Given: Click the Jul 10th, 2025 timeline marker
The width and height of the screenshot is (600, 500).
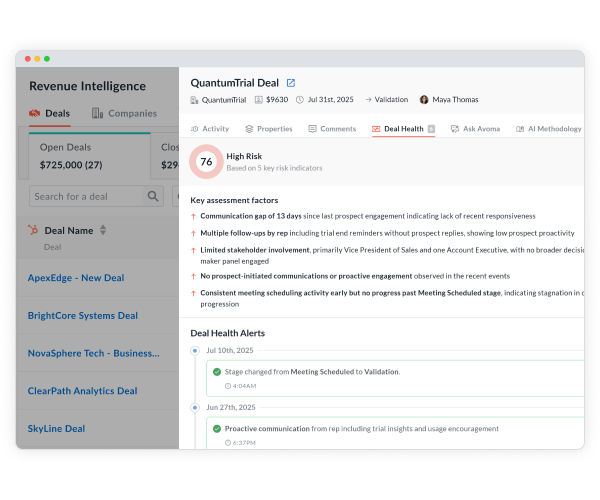Looking at the screenshot, I should tap(195, 351).
